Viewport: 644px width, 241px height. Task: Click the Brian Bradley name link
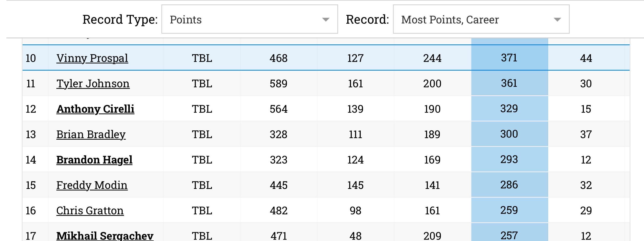pyautogui.click(x=91, y=134)
